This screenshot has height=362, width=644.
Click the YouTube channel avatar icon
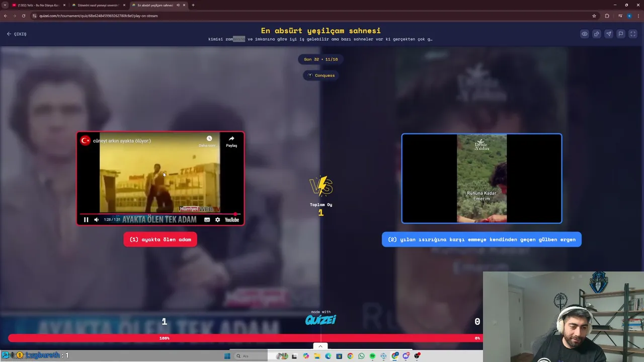tap(85, 141)
